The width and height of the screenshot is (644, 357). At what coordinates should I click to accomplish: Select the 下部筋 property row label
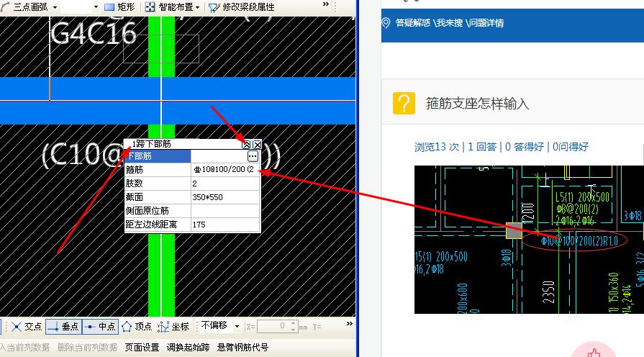[158, 156]
